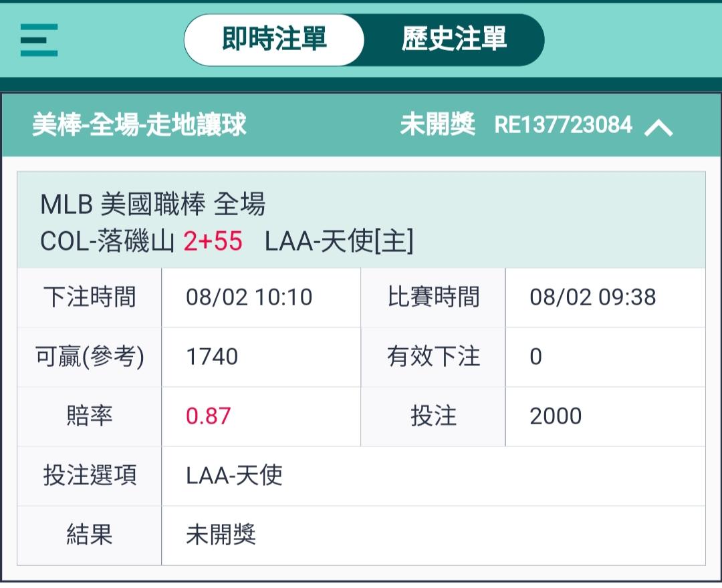The image size is (722, 588).
Task: Open the hamburger menu icon
Action: tap(39, 40)
